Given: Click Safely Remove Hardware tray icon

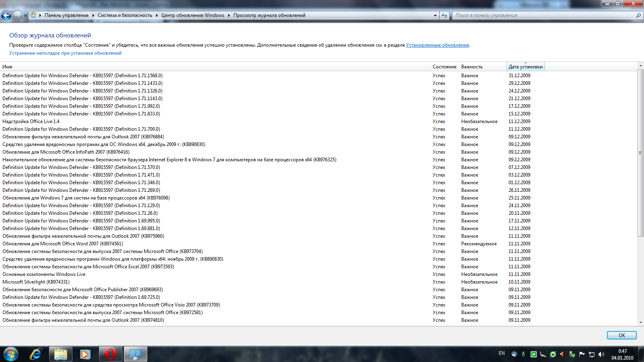Looking at the screenshot, I should [x=572, y=354].
